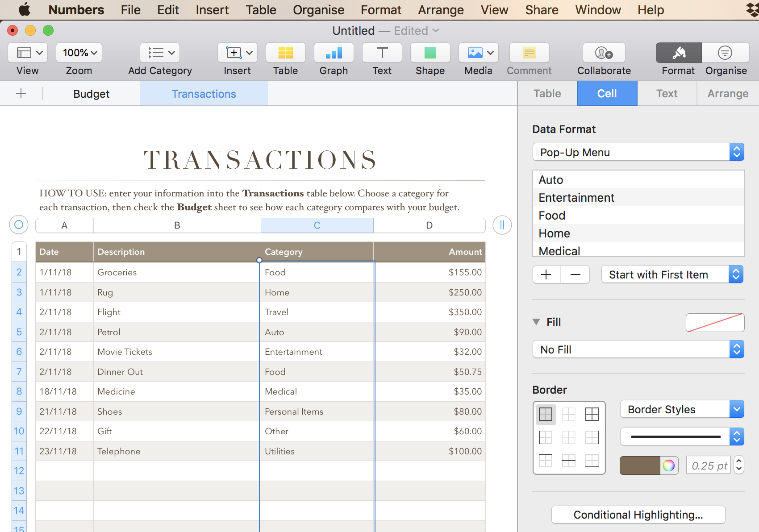
Task: Select column A header
Action: click(x=64, y=225)
